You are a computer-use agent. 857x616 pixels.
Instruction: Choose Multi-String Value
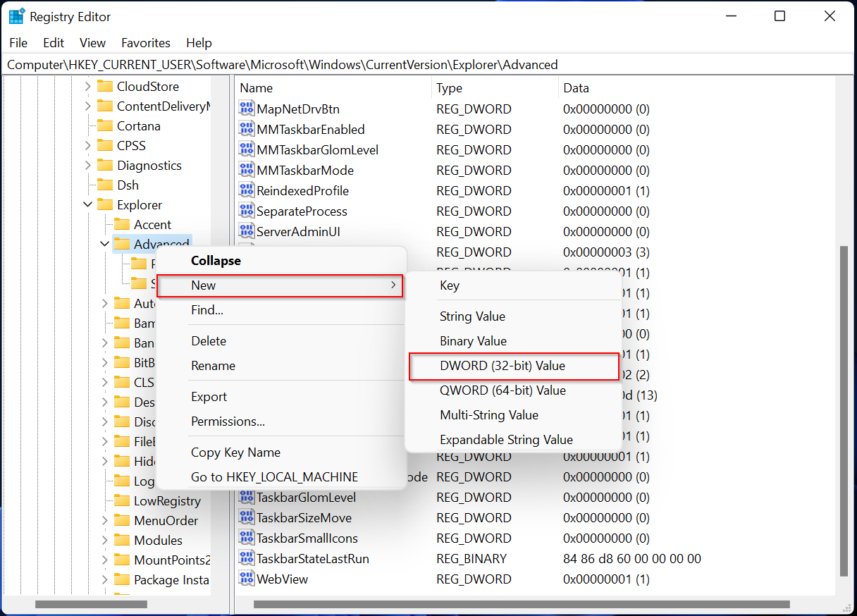click(x=514, y=415)
